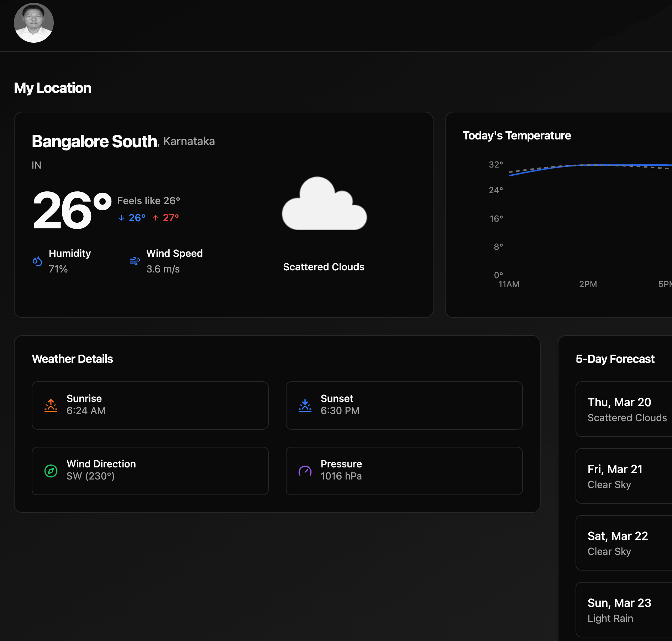
Task: Open the Fri, Mar 21 forecast card
Action: pos(624,476)
